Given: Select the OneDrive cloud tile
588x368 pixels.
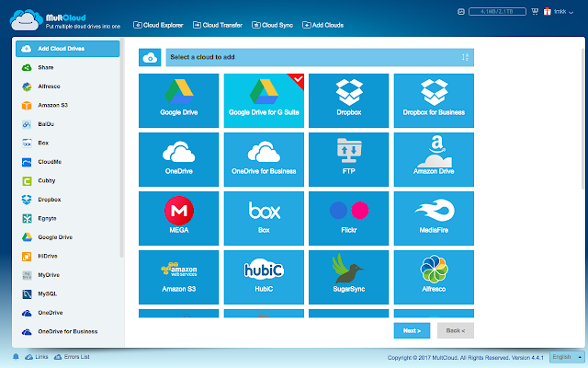Looking at the screenshot, I should (x=178, y=159).
